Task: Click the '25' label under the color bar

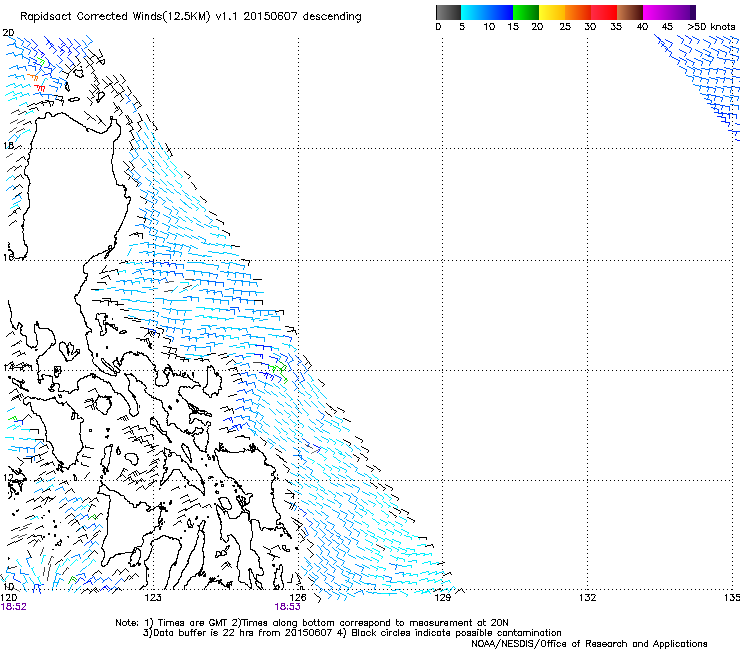Action: coord(565,27)
